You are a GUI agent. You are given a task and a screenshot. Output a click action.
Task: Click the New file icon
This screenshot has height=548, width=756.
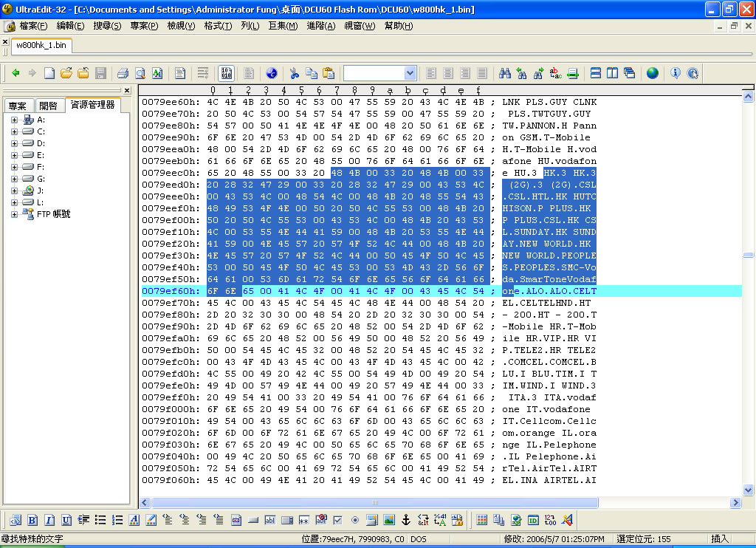pos(49,73)
